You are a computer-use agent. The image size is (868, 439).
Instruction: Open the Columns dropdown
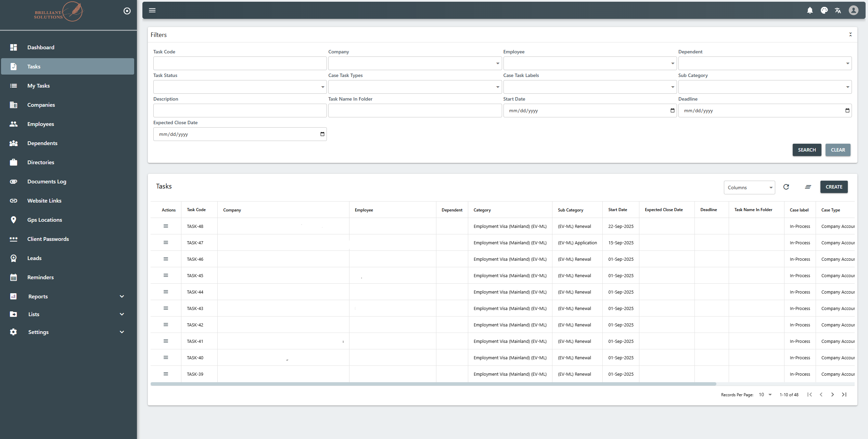tap(749, 188)
